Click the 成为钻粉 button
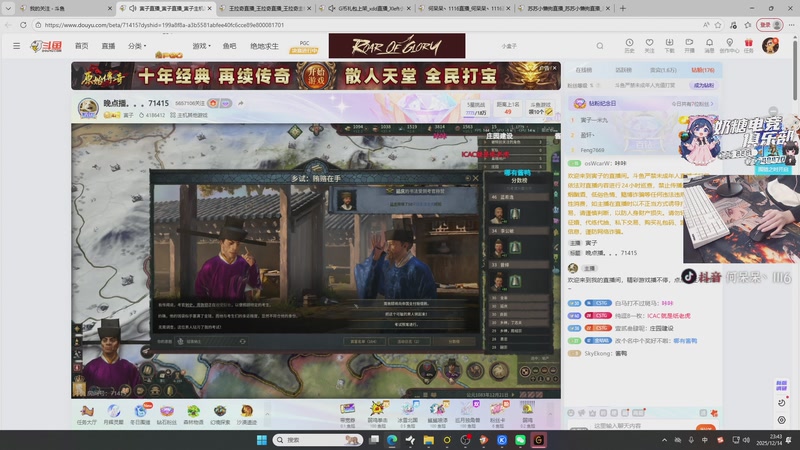Image resolution: width=800 pixels, height=450 pixels. pyautogui.click(x=704, y=85)
